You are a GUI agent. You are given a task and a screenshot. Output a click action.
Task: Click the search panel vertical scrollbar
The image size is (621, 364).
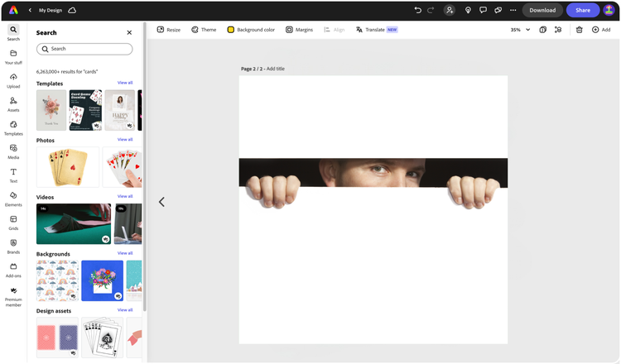[x=145, y=166]
